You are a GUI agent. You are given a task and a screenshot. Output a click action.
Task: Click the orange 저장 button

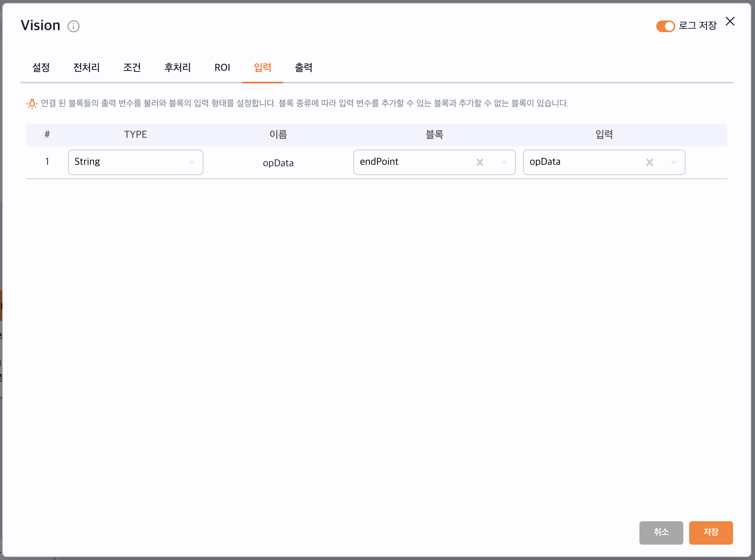coord(711,533)
